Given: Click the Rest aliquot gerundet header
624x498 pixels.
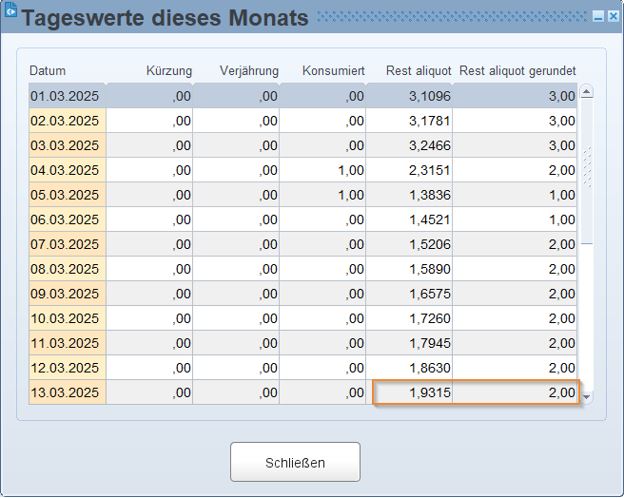Looking at the screenshot, I should [517, 71].
